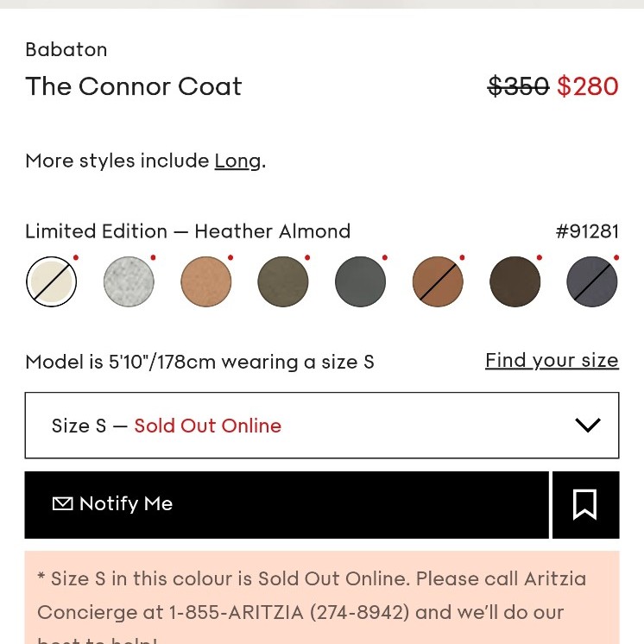644x644 pixels.
Task: Follow the Long style link
Action: point(237,161)
